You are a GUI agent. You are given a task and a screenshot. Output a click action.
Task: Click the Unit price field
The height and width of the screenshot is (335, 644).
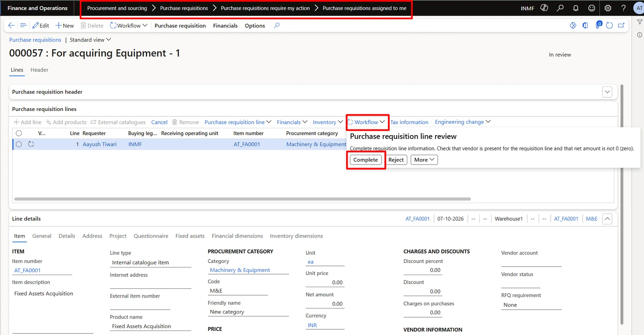click(x=325, y=282)
